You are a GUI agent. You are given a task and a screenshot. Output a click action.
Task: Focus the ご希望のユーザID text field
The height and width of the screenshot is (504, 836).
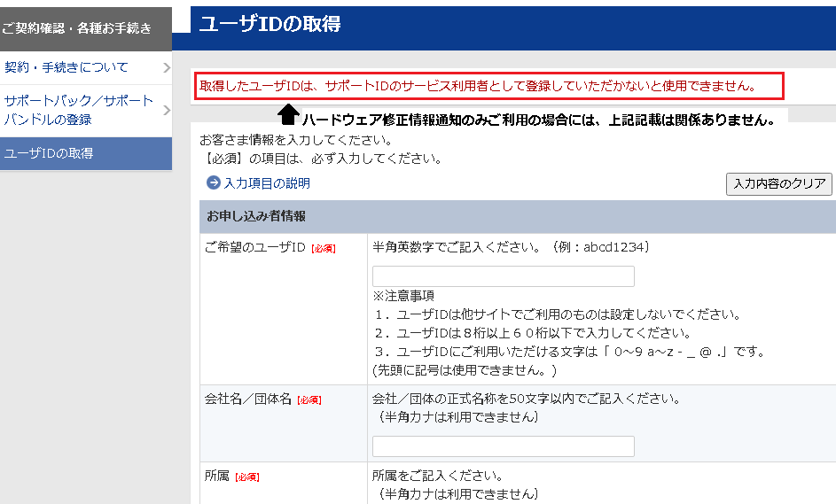click(x=503, y=276)
